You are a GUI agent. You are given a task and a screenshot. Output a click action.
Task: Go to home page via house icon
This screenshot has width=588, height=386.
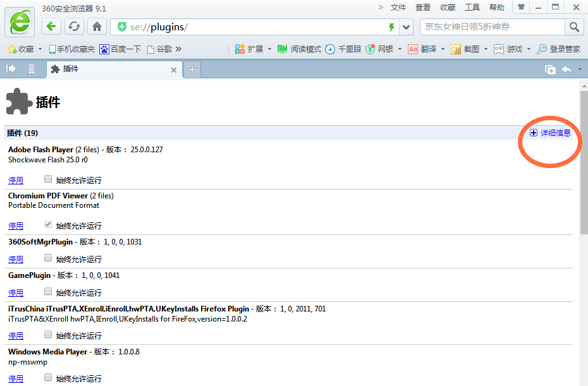tap(97, 27)
